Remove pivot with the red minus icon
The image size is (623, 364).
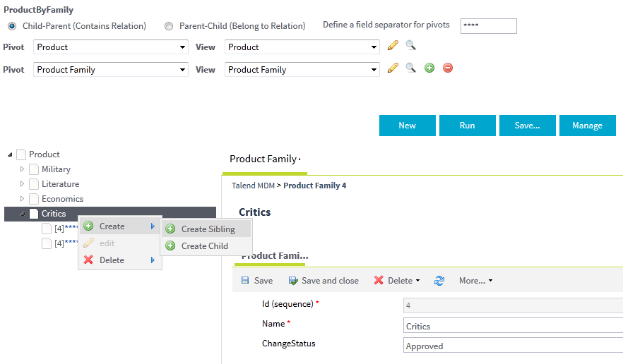click(x=447, y=68)
